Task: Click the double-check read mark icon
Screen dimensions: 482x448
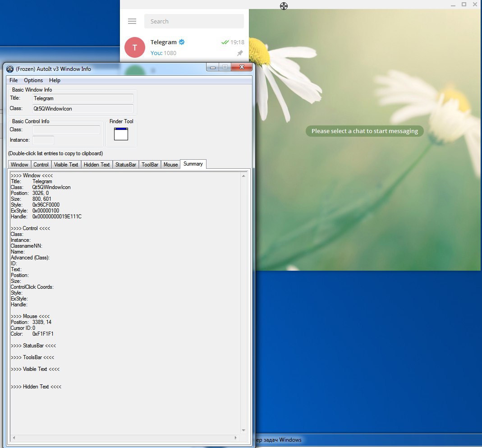Action: [225, 42]
